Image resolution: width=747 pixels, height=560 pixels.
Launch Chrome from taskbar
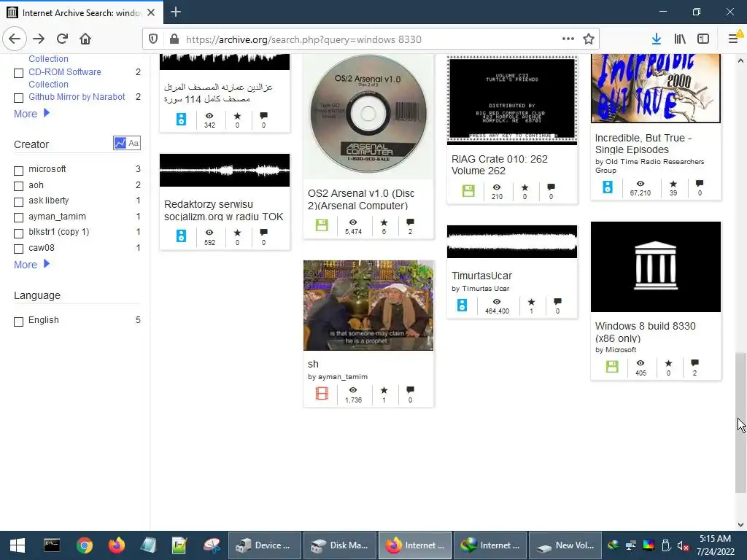click(x=85, y=545)
